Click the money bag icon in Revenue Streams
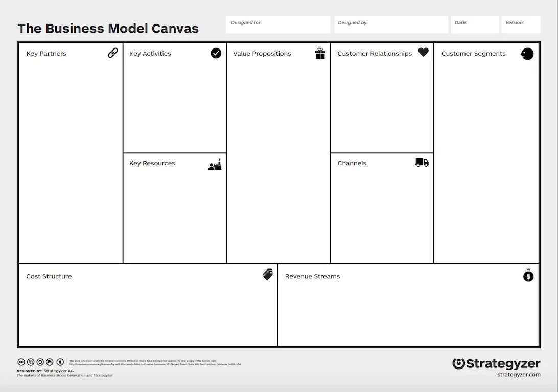 tap(527, 275)
